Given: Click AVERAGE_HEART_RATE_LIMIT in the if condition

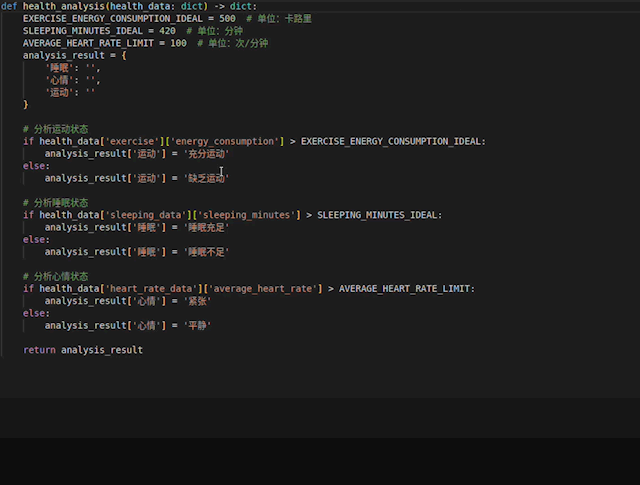Looking at the screenshot, I should click(x=404, y=289).
